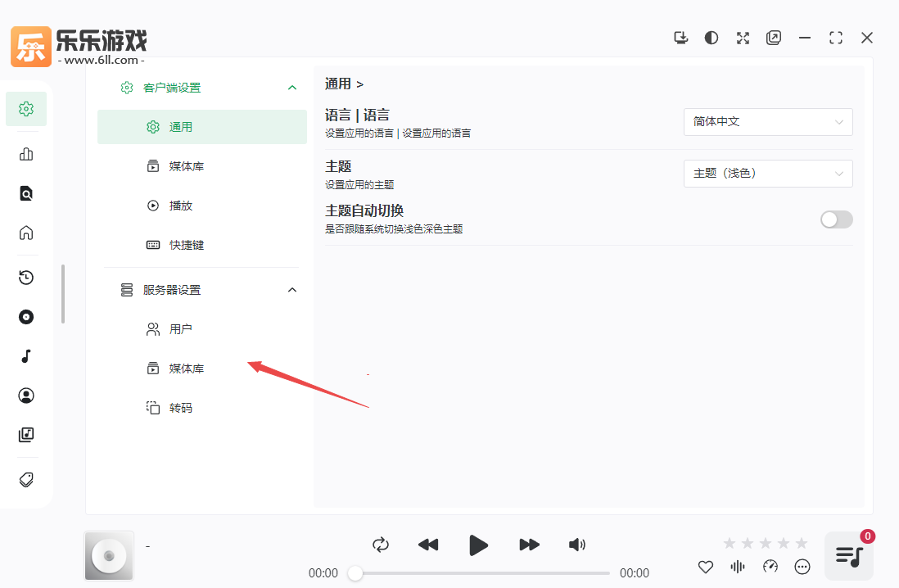Rate the song one star
Image resolution: width=899 pixels, height=588 pixels.
pos(730,543)
